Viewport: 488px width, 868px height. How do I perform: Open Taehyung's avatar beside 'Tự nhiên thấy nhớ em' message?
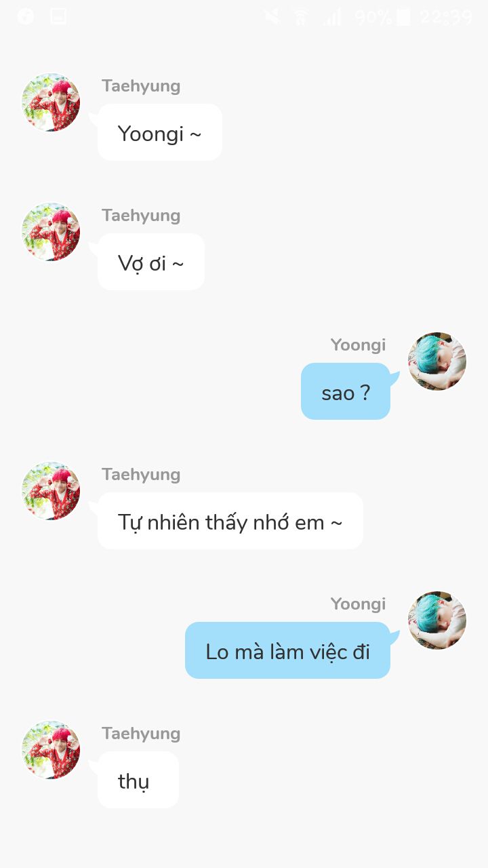pos(51,491)
